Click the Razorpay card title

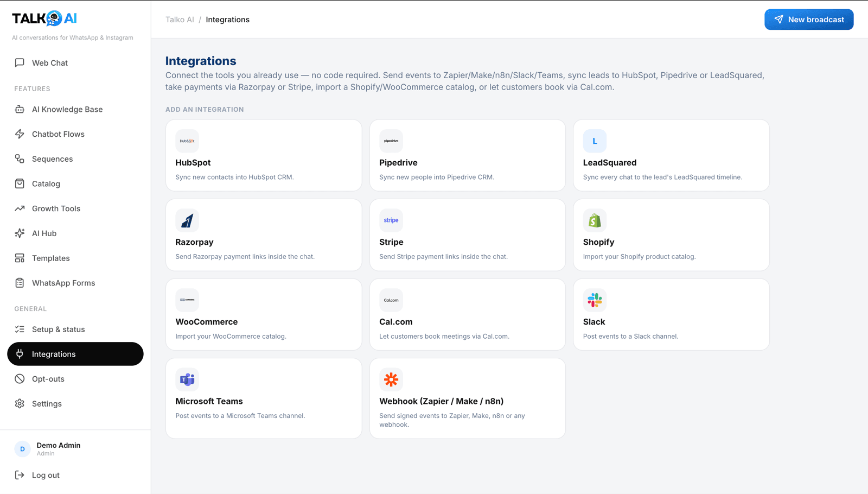(194, 242)
